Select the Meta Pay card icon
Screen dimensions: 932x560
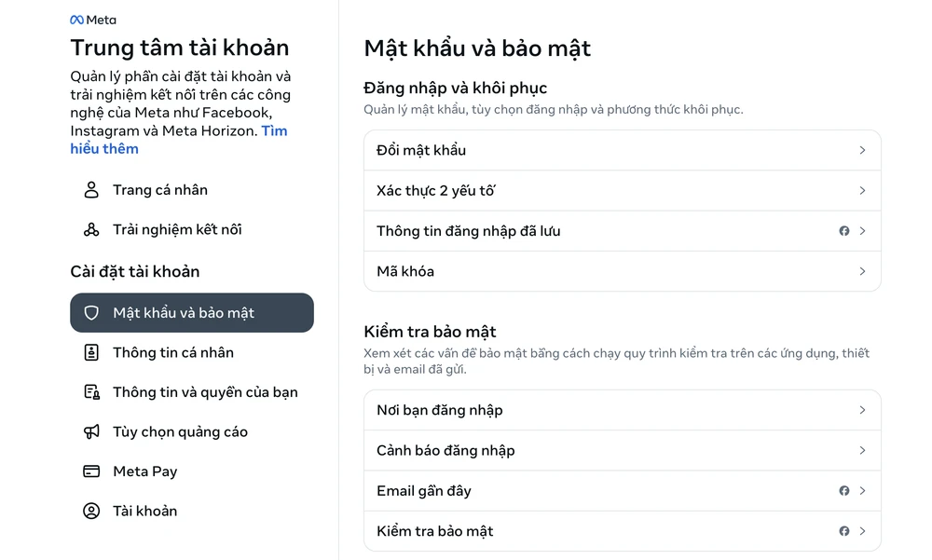90,471
